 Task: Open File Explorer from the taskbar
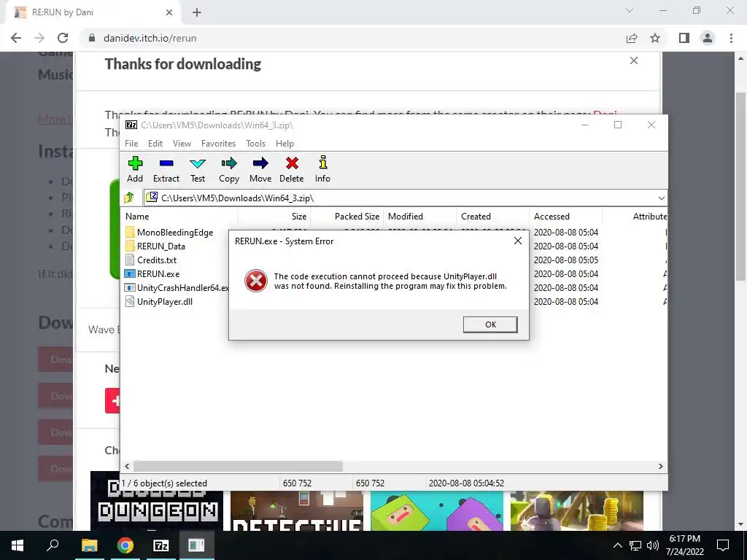[89, 545]
